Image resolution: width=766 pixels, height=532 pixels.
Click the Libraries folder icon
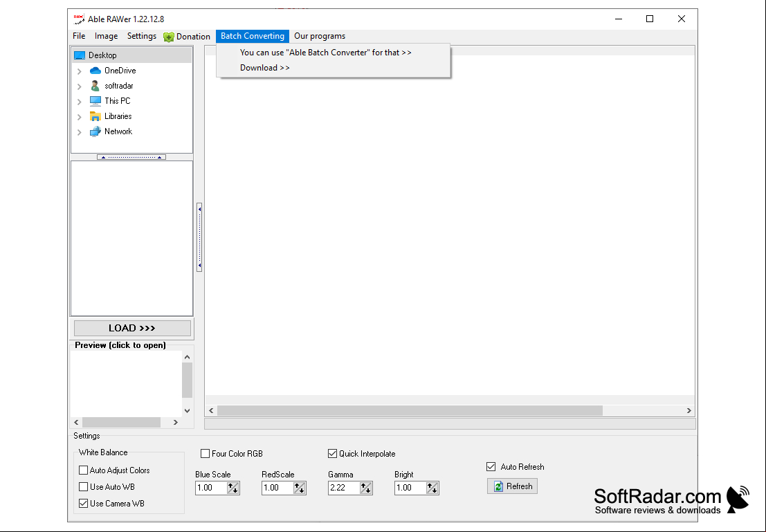coord(95,116)
